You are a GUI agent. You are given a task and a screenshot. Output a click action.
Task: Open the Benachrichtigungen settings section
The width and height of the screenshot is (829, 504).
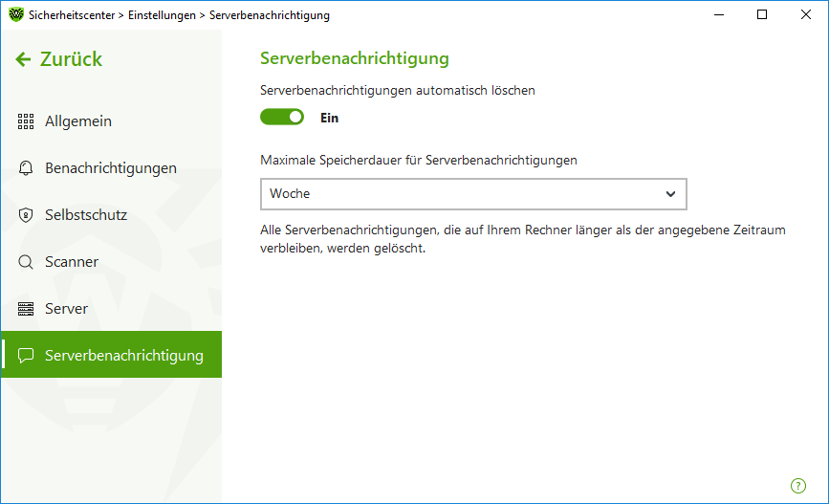111,168
